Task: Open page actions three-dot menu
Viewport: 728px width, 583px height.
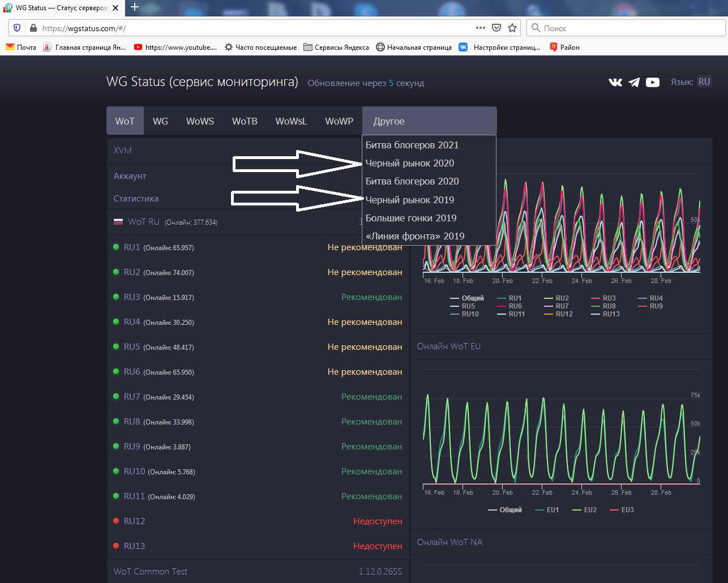Action: [481, 28]
